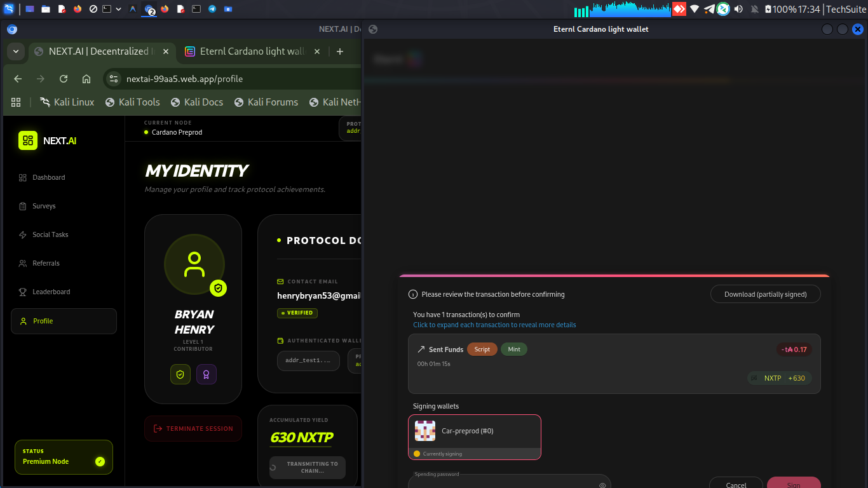Reload the NEXT.AI profile page

tap(64, 79)
